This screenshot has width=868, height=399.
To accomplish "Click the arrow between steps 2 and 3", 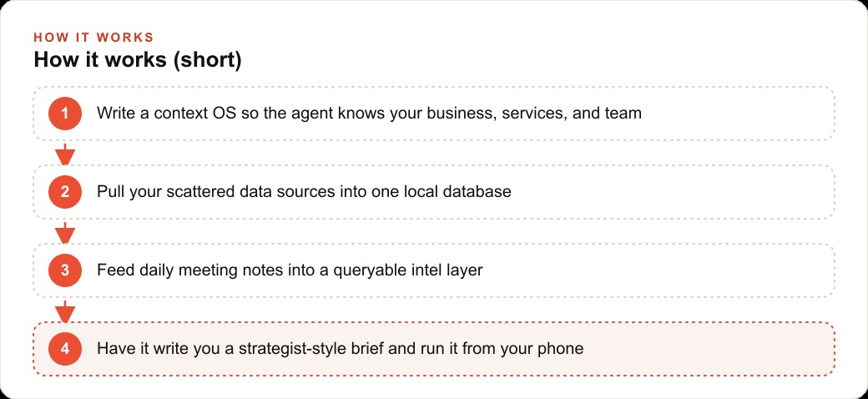I will tap(65, 233).
